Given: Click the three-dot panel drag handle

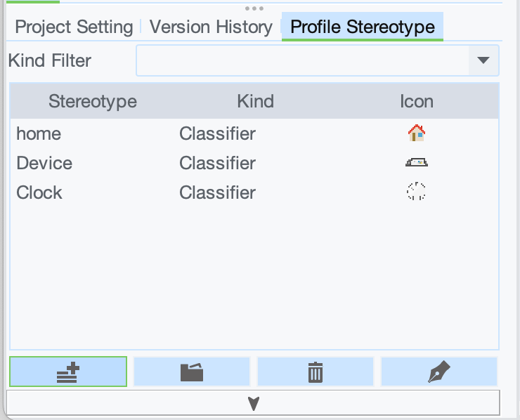Looking at the screenshot, I should tap(254, 8).
